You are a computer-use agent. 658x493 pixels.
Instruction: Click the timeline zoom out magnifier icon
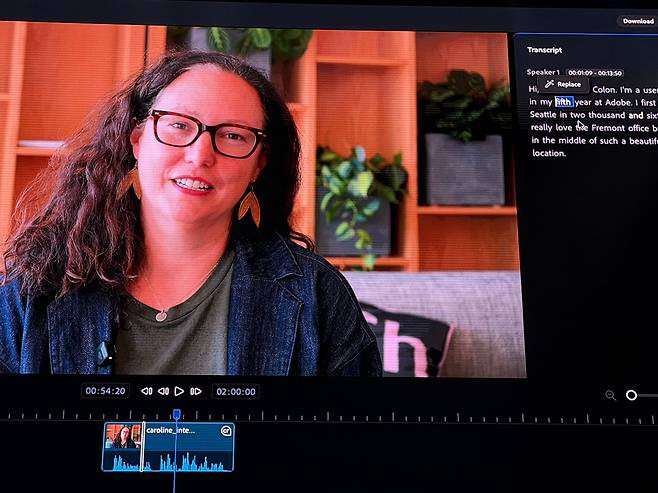[x=610, y=395]
